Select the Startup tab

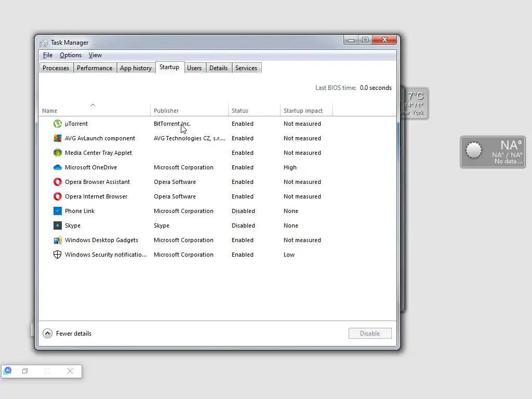169,67
